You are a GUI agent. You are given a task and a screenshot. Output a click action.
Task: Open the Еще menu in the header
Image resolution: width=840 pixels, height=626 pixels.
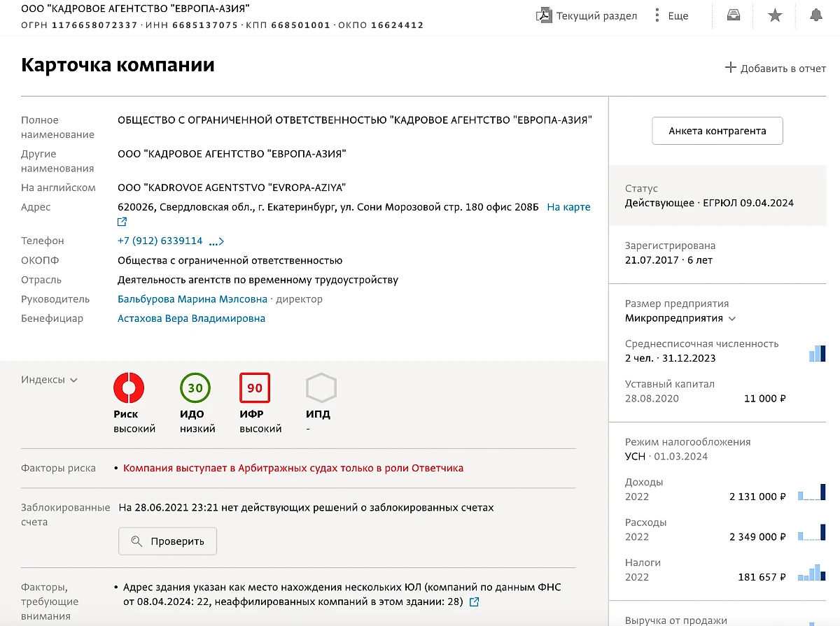point(671,15)
